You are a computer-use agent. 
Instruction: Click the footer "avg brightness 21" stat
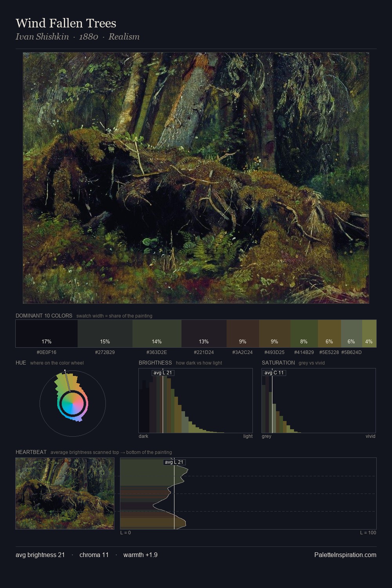(x=40, y=555)
